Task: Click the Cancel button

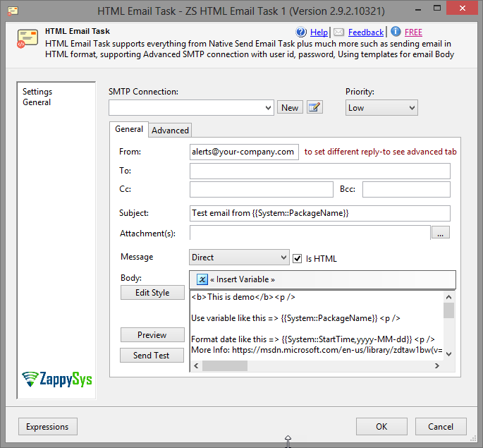Action: 441,426
